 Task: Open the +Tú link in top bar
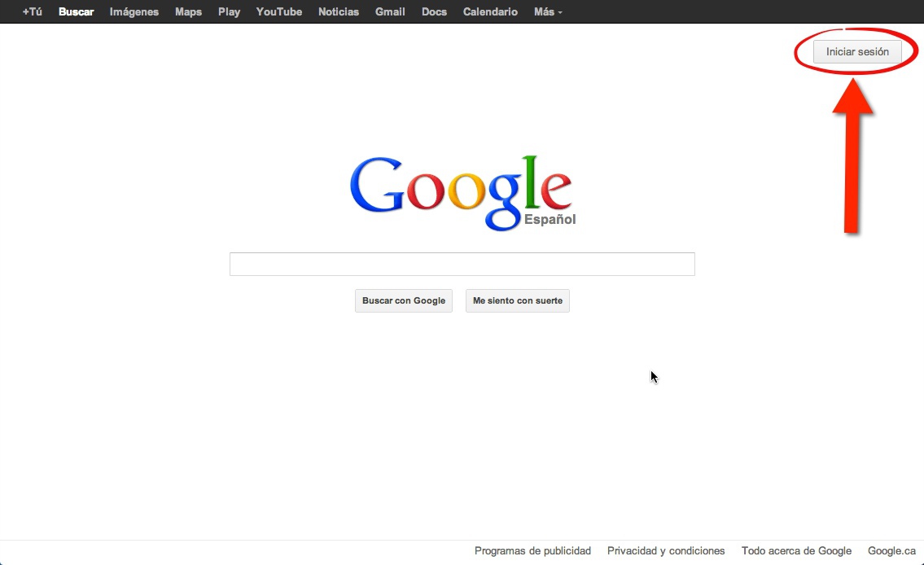coord(33,12)
